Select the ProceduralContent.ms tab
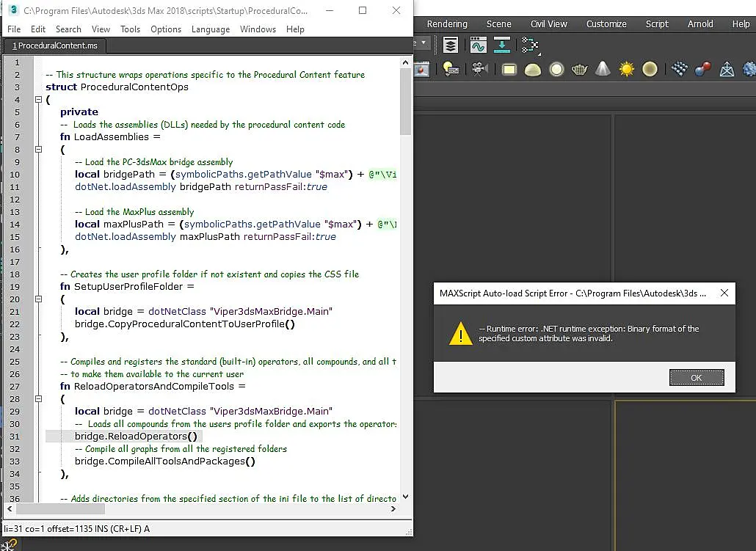 [x=55, y=45]
